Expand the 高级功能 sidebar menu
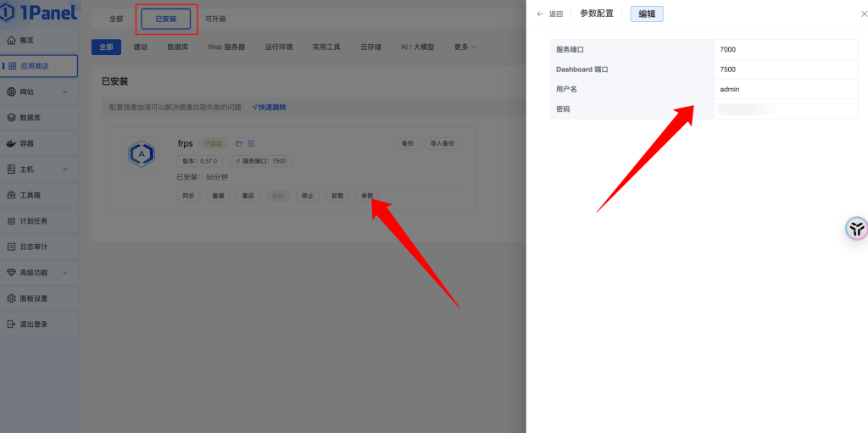The image size is (868, 433). point(38,272)
